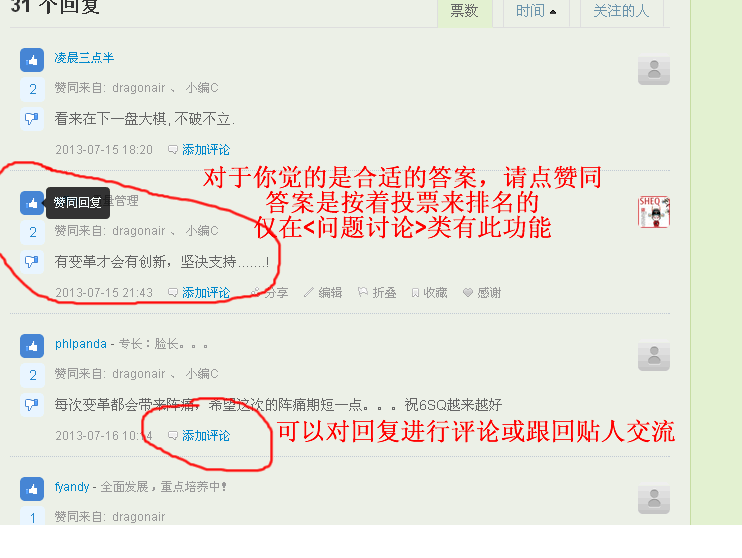Viewport: 742px width, 558px height.
Task: Click 折叠 to fold the reply
Action: tap(377, 293)
